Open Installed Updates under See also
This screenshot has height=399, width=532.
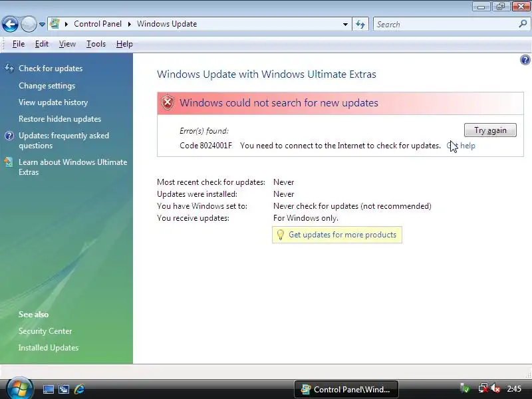point(48,348)
